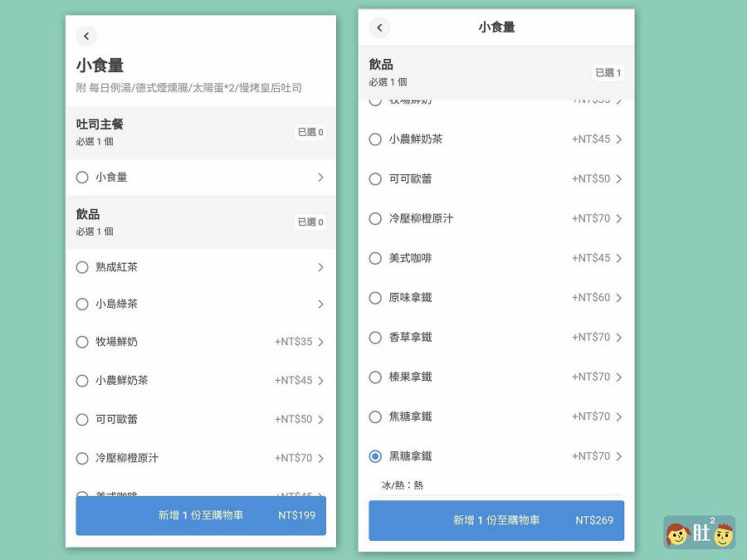Select 可可歐蕾 radio in left screen
This screenshot has height=560, width=747.
pos(82,420)
